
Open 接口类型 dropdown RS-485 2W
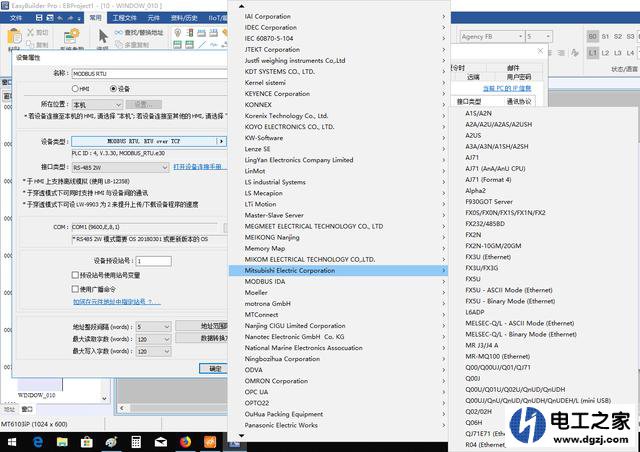pos(120,167)
